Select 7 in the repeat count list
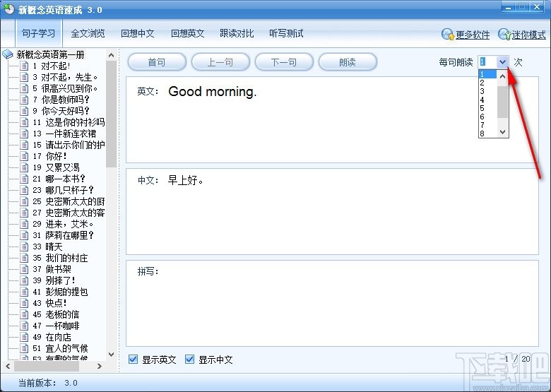The image size is (551, 392). (x=487, y=125)
